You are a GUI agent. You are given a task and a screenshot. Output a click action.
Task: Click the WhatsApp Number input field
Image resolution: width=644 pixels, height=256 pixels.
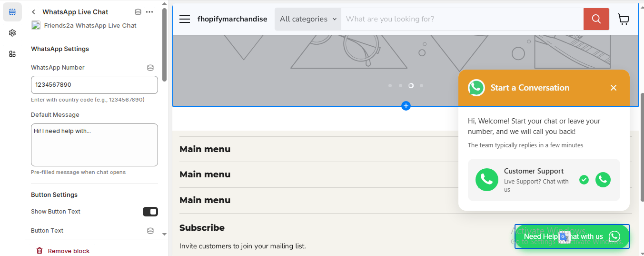(x=94, y=85)
